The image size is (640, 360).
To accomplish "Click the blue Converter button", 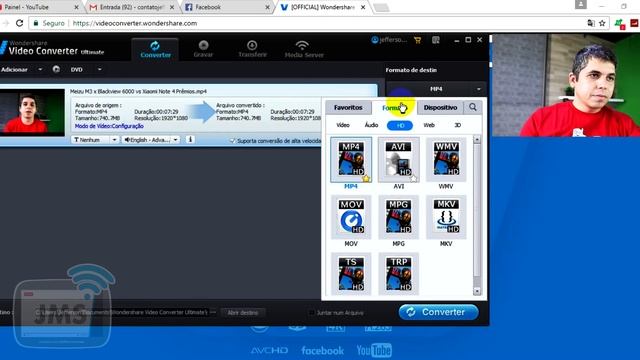I will tap(438, 312).
